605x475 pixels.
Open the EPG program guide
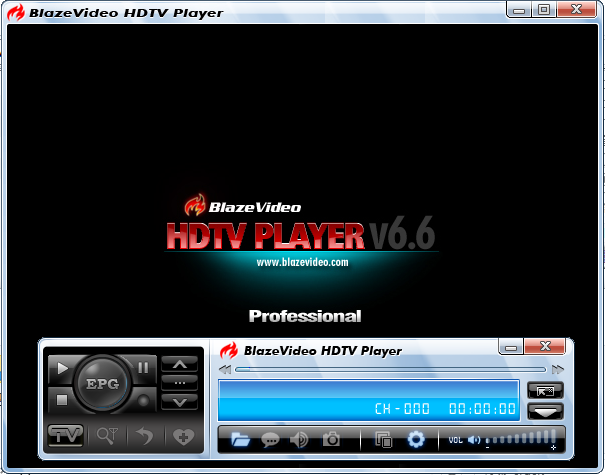click(x=102, y=384)
